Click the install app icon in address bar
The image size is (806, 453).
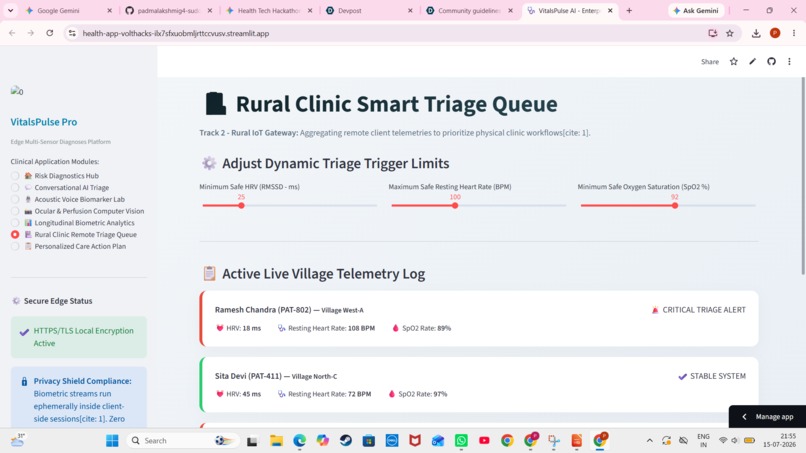(712, 33)
